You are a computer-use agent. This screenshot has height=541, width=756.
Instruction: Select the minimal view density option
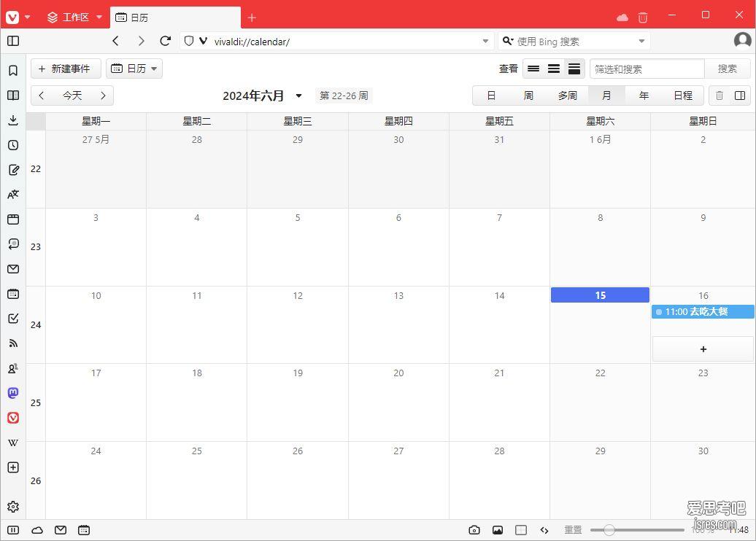pos(533,69)
